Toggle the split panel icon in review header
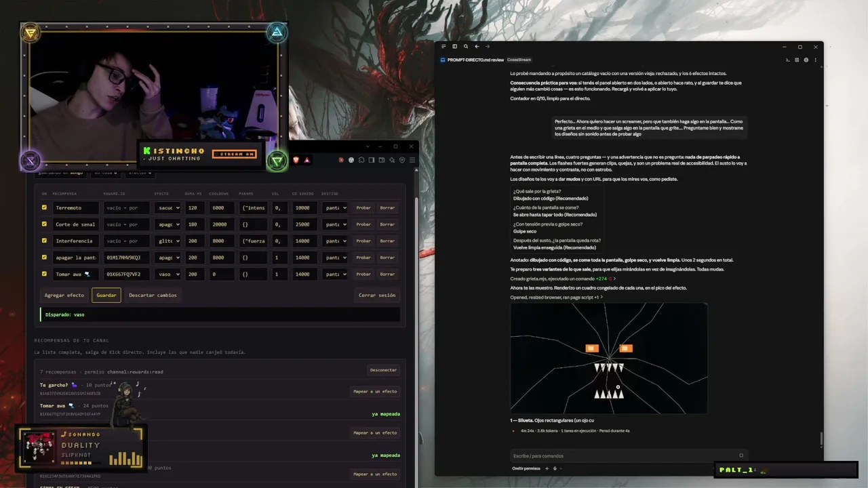Screen dimensions: 868x488 (797, 60)
